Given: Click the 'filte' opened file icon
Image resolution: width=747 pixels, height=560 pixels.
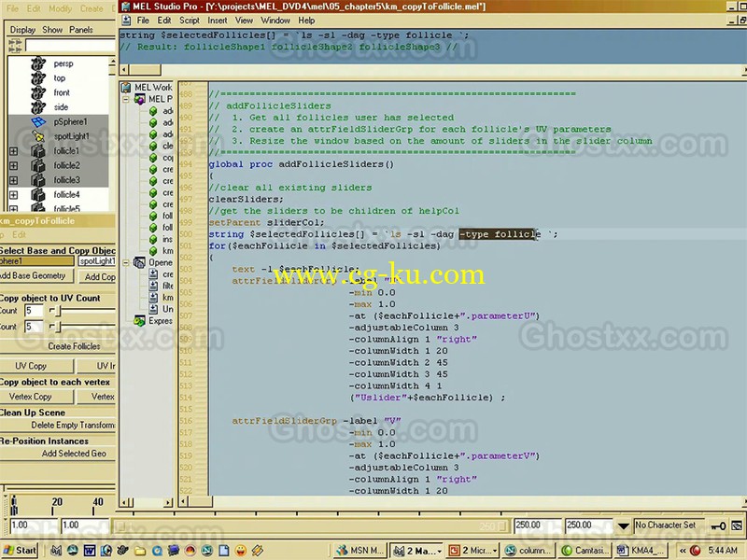Looking at the screenshot, I should (153, 286).
